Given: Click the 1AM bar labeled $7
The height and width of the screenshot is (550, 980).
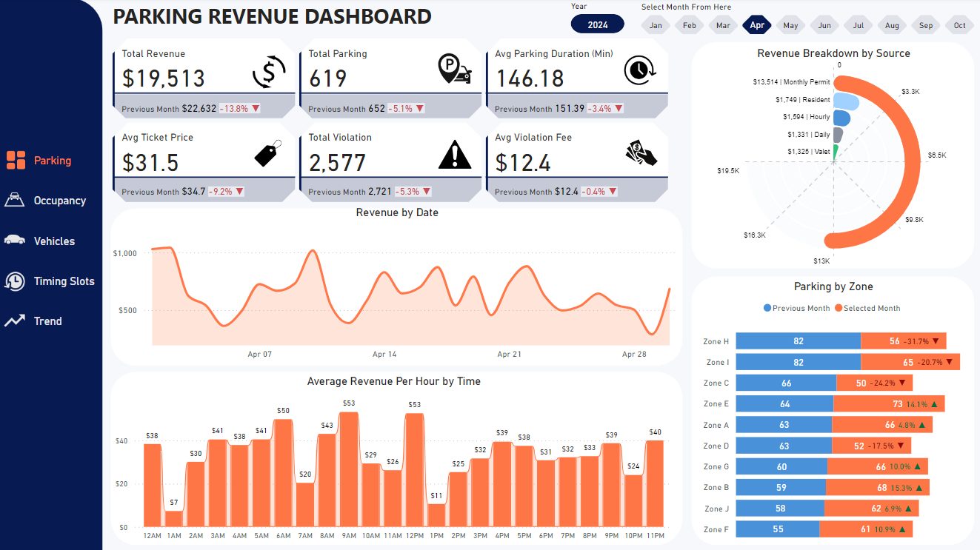Looking at the screenshot, I should point(174,519).
